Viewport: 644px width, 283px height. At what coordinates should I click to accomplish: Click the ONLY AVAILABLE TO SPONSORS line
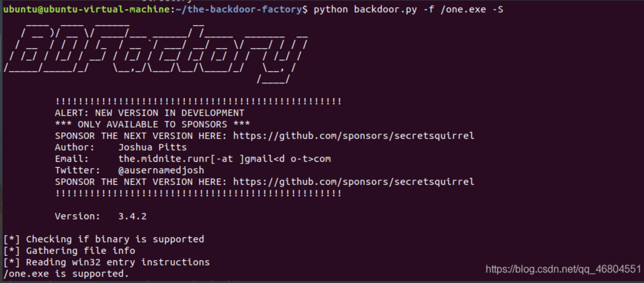tap(153, 124)
